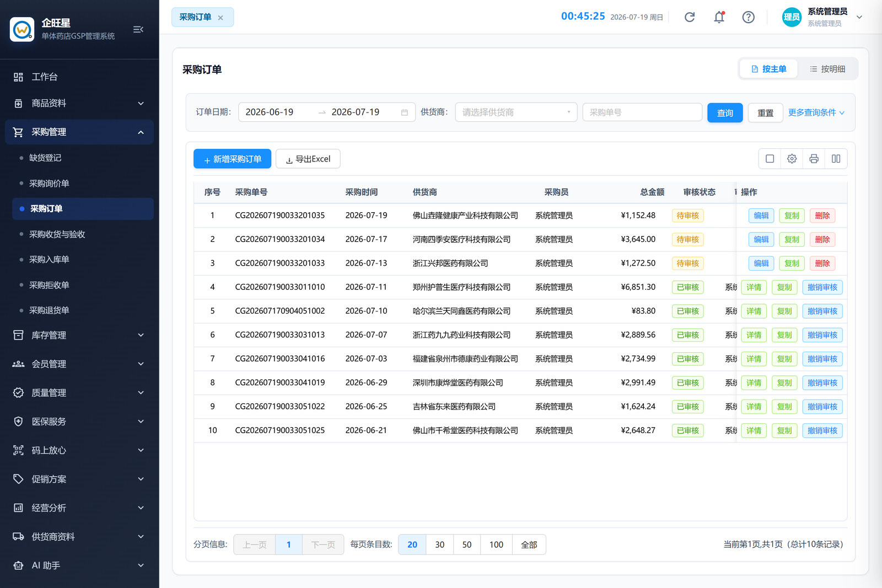This screenshot has width=882, height=588.
Task: Expand 促销方案 menu
Action: pos(79,479)
